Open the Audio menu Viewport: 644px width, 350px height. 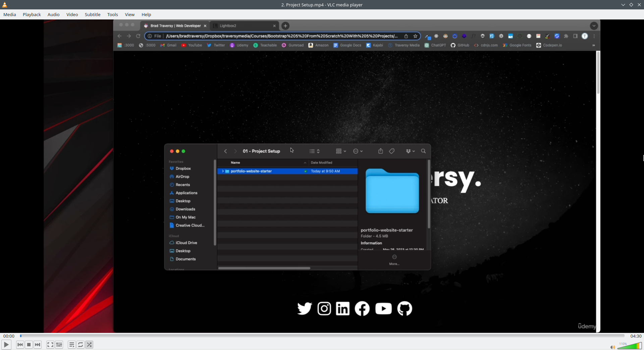(x=54, y=14)
